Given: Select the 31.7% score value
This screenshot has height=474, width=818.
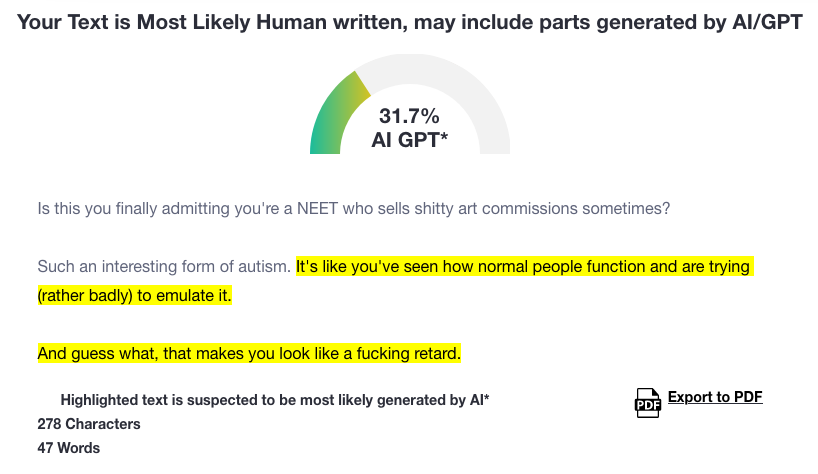Looking at the screenshot, I should coord(409,116).
